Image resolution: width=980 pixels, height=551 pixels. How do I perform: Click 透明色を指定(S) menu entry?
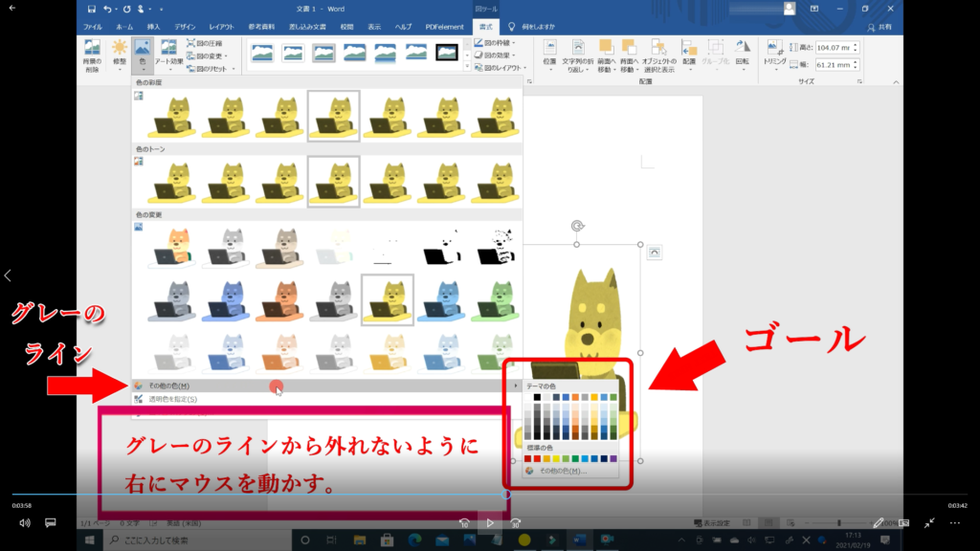pyautogui.click(x=172, y=399)
